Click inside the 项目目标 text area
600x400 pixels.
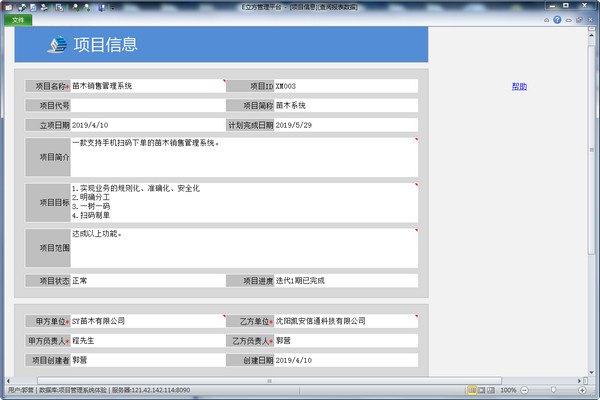244,202
